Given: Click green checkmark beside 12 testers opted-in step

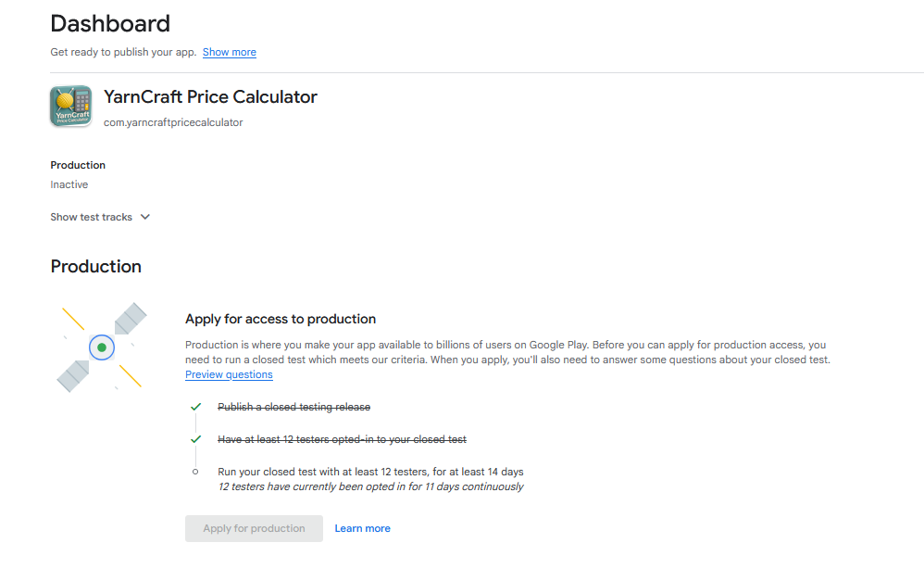Looking at the screenshot, I should pyautogui.click(x=195, y=439).
